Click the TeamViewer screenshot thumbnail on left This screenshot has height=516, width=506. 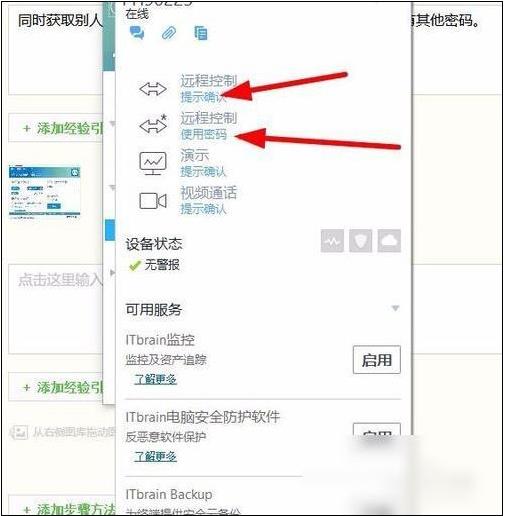click(44, 192)
